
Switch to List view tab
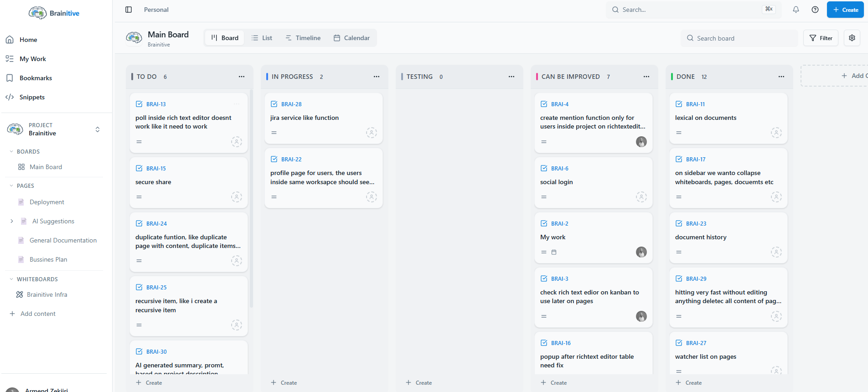coord(262,38)
